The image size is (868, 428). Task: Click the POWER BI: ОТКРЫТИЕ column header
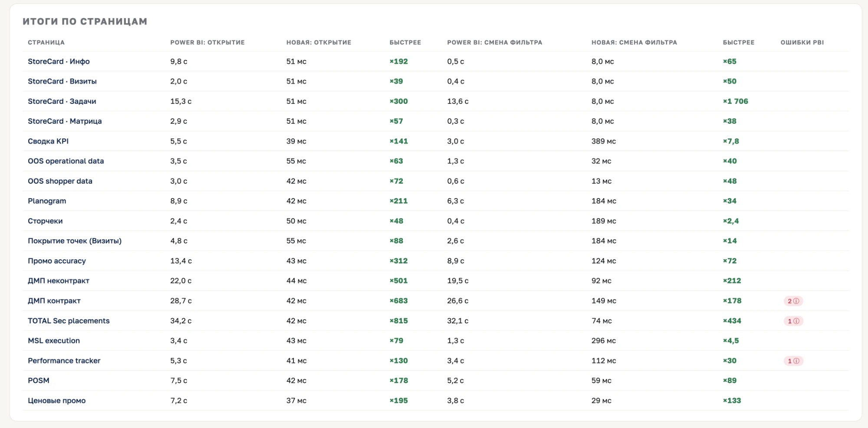pos(207,43)
